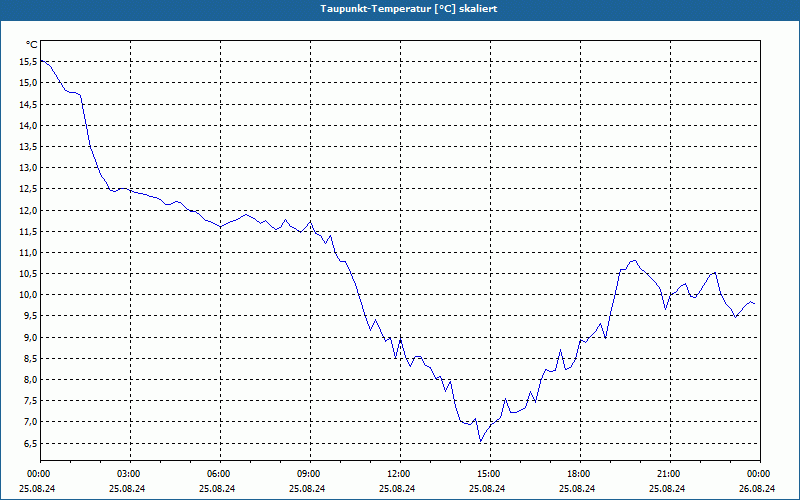Select the y-axis value "15,0"
The image size is (800, 500).
tap(28, 83)
